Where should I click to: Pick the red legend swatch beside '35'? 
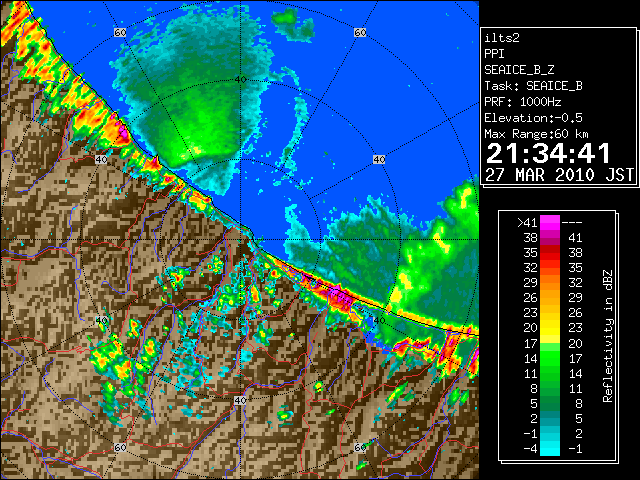click(x=550, y=253)
